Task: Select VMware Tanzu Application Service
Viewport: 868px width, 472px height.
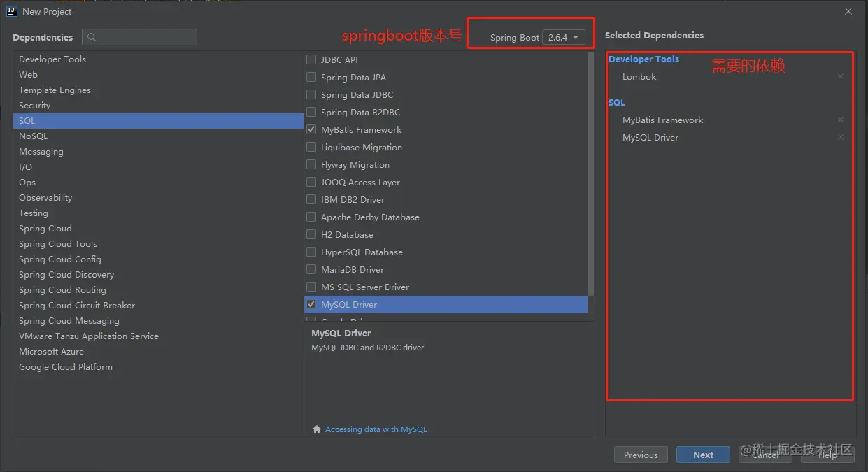Action: click(158, 336)
